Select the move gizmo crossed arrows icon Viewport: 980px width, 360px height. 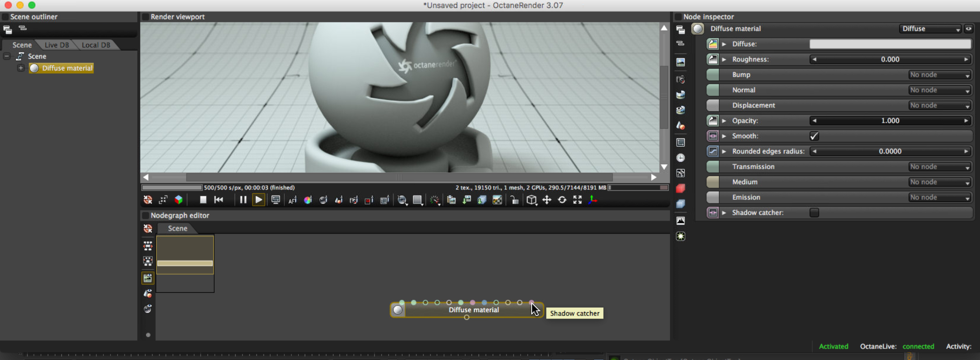[547, 200]
